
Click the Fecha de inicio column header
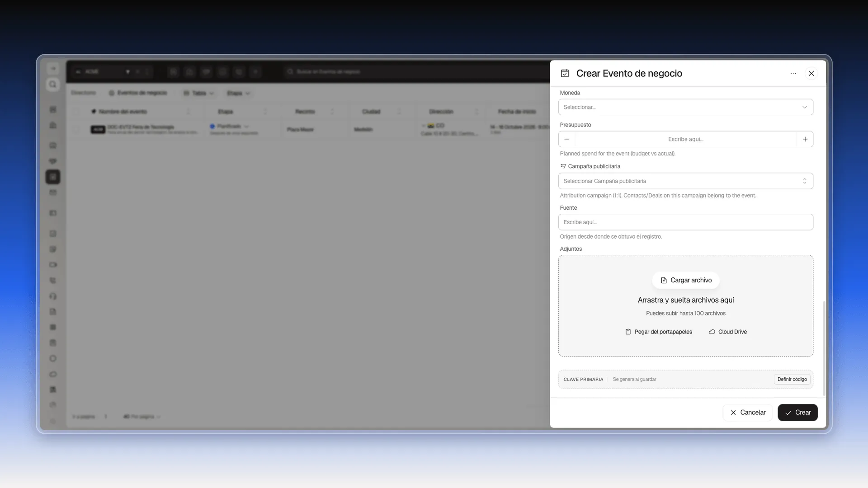click(x=517, y=112)
